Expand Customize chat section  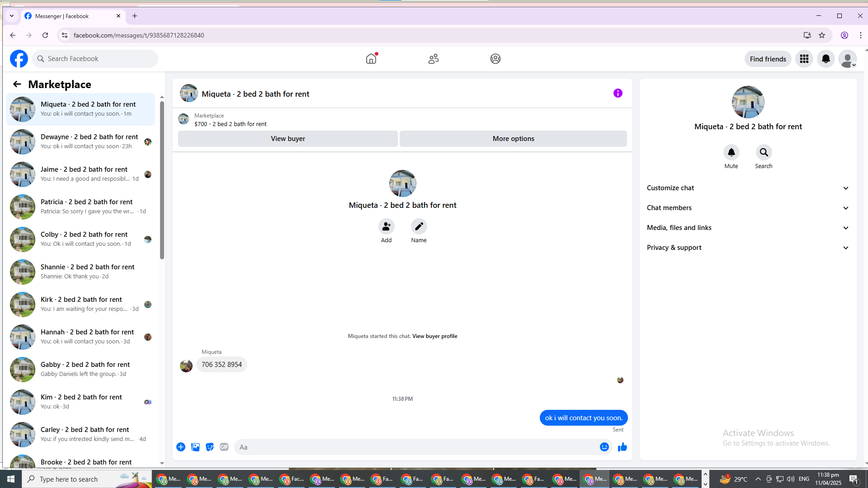(x=748, y=188)
